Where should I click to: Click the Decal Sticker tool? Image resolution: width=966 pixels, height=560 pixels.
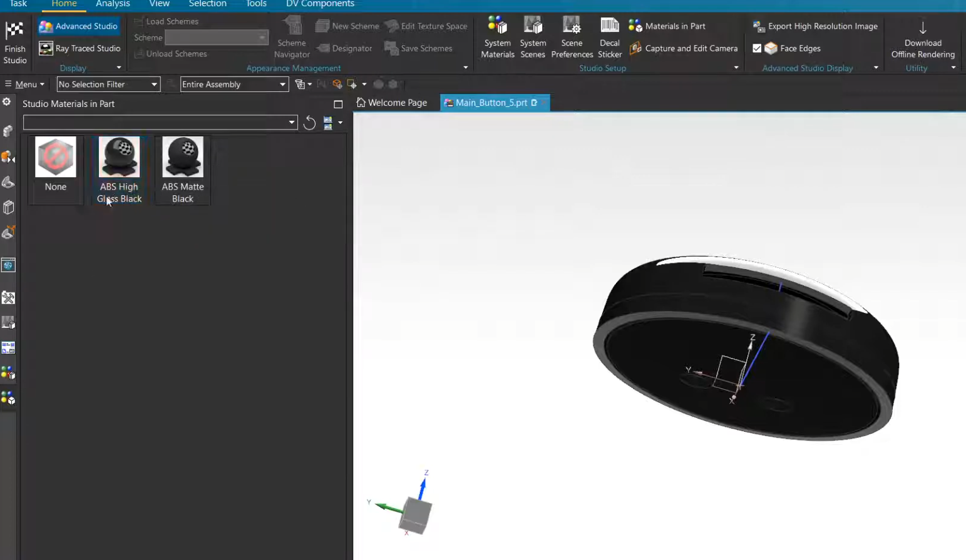pyautogui.click(x=610, y=38)
